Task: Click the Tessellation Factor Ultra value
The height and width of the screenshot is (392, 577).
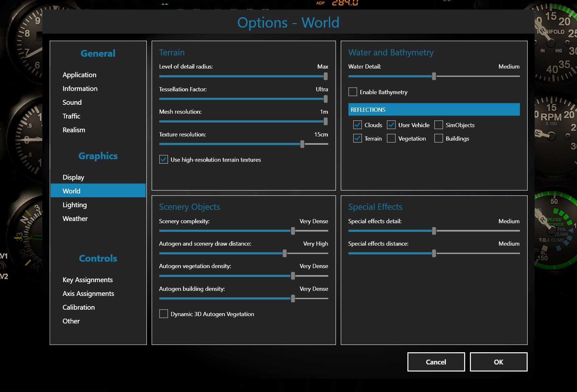Action: click(x=322, y=89)
